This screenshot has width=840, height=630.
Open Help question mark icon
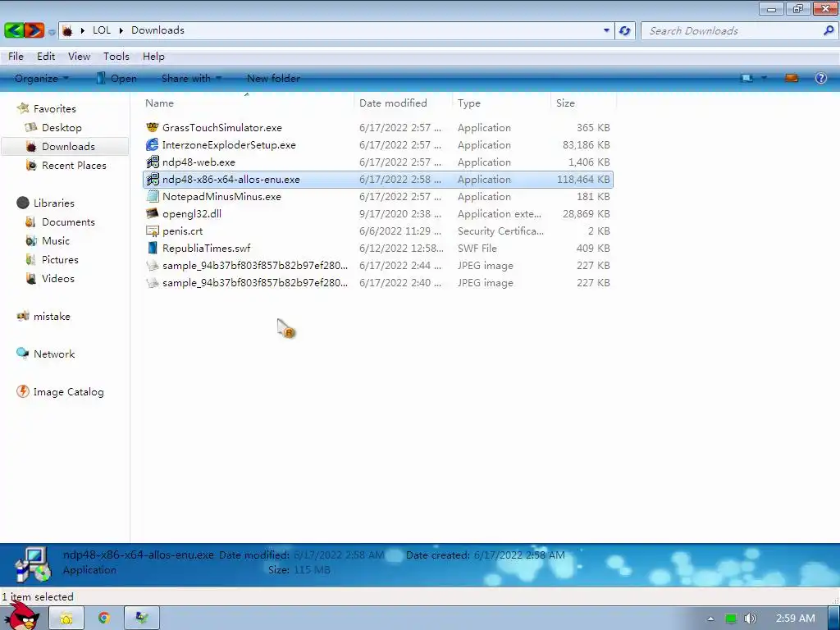pyautogui.click(x=820, y=78)
